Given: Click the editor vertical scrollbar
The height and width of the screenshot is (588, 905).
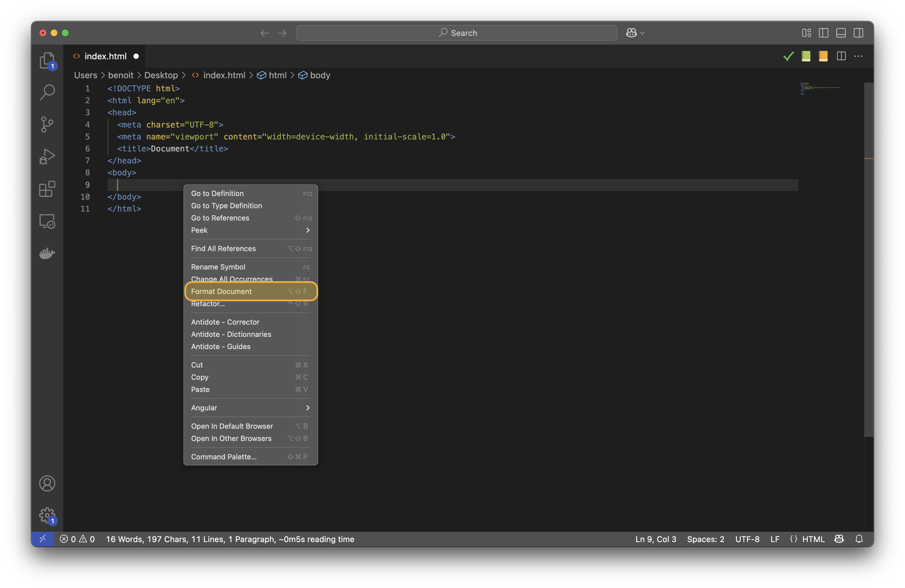Looking at the screenshot, I should [x=868, y=260].
